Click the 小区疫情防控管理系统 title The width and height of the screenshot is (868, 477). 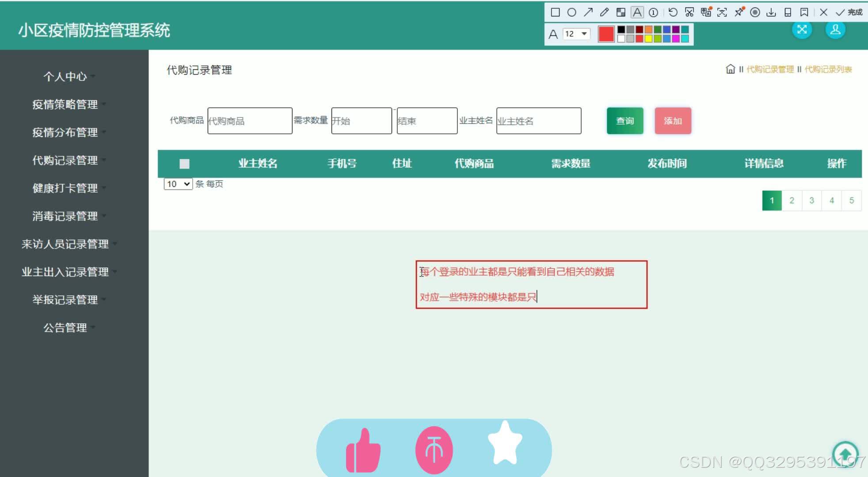pos(94,30)
